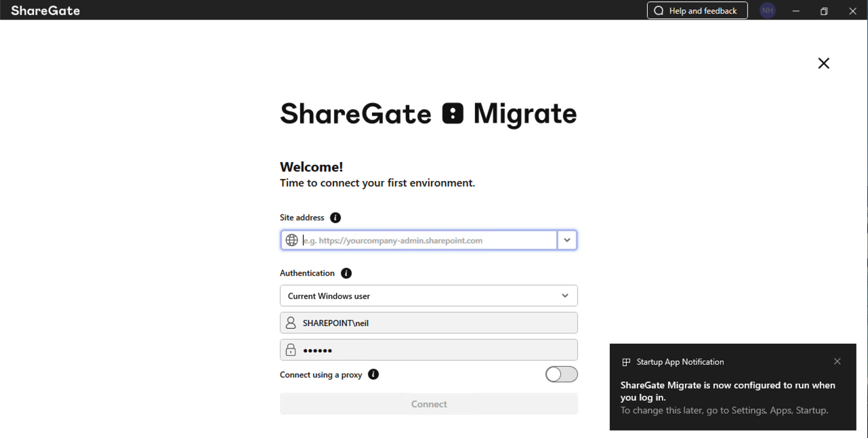The height and width of the screenshot is (438, 868).
Task: Click the globe icon in the address field
Action: [291, 240]
